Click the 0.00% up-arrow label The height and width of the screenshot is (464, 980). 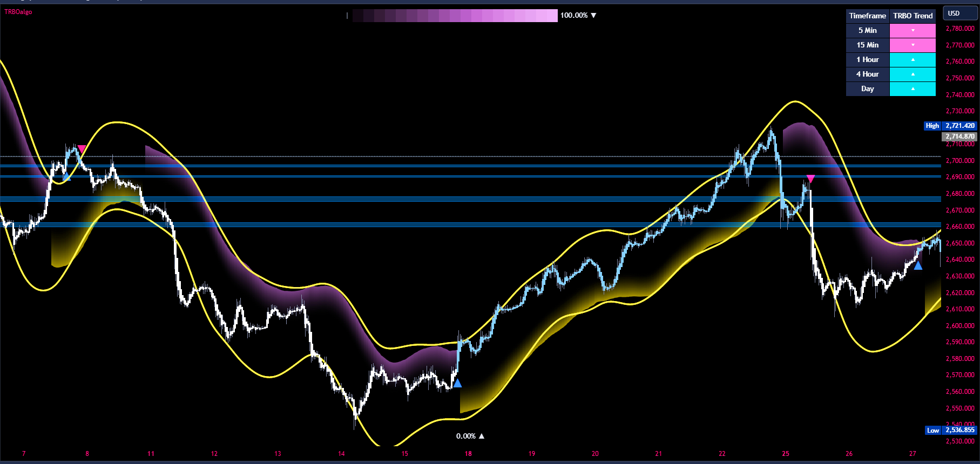(470, 436)
